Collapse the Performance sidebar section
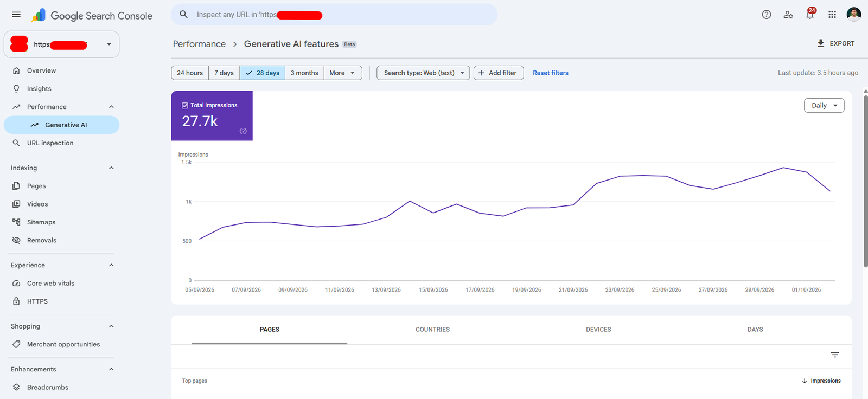The height and width of the screenshot is (399, 868). (111, 107)
